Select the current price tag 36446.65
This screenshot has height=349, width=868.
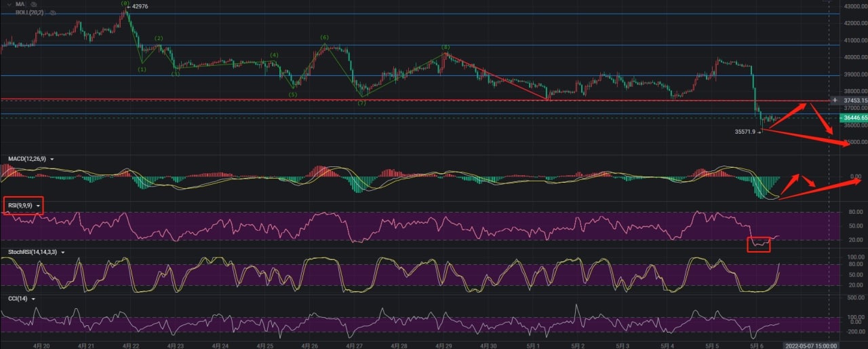pyautogui.click(x=853, y=117)
